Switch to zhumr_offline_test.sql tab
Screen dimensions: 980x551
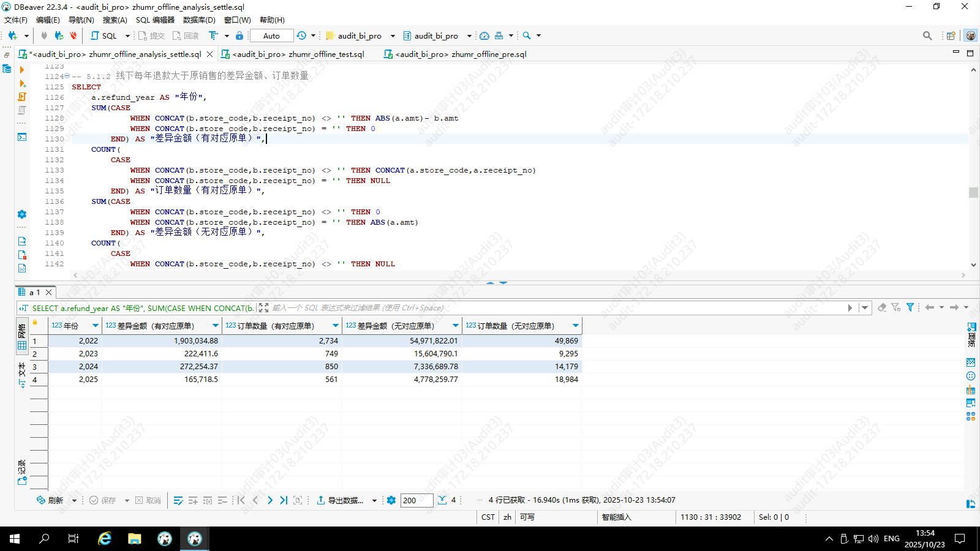(x=298, y=54)
